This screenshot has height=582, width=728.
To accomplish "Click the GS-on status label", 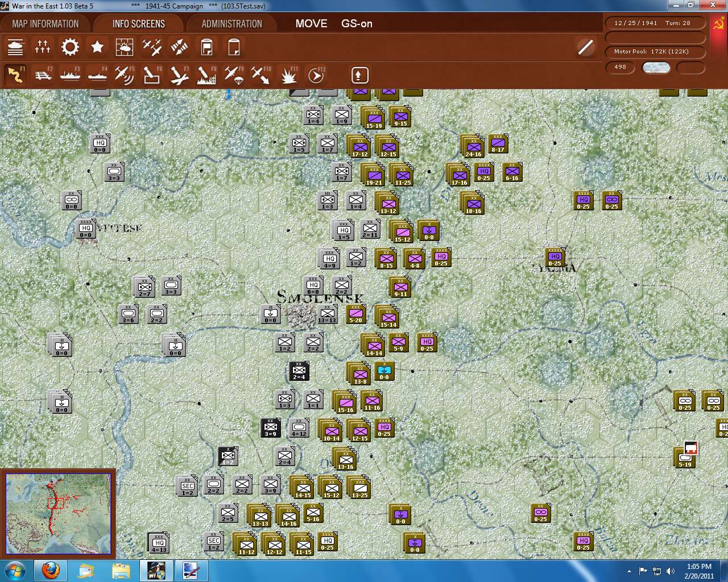I will click(x=357, y=24).
